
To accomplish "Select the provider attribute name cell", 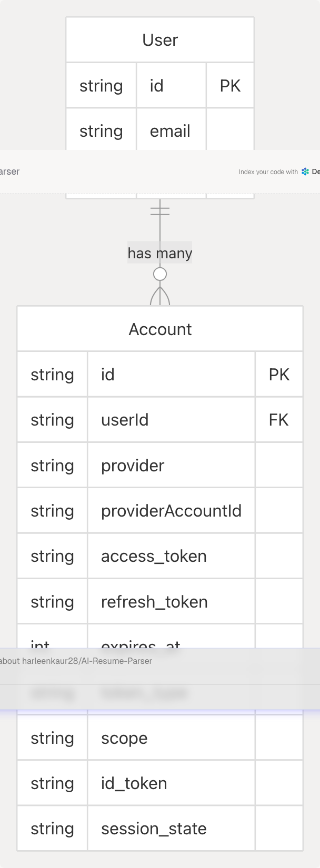I will point(133,466).
